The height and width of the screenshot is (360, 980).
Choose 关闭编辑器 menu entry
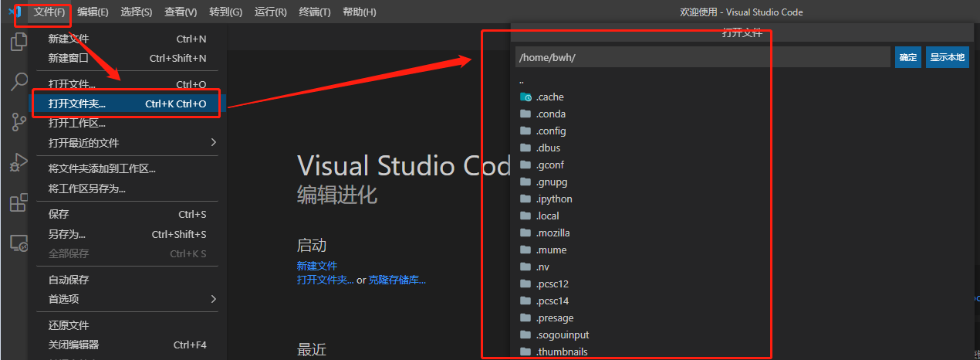tap(127, 345)
